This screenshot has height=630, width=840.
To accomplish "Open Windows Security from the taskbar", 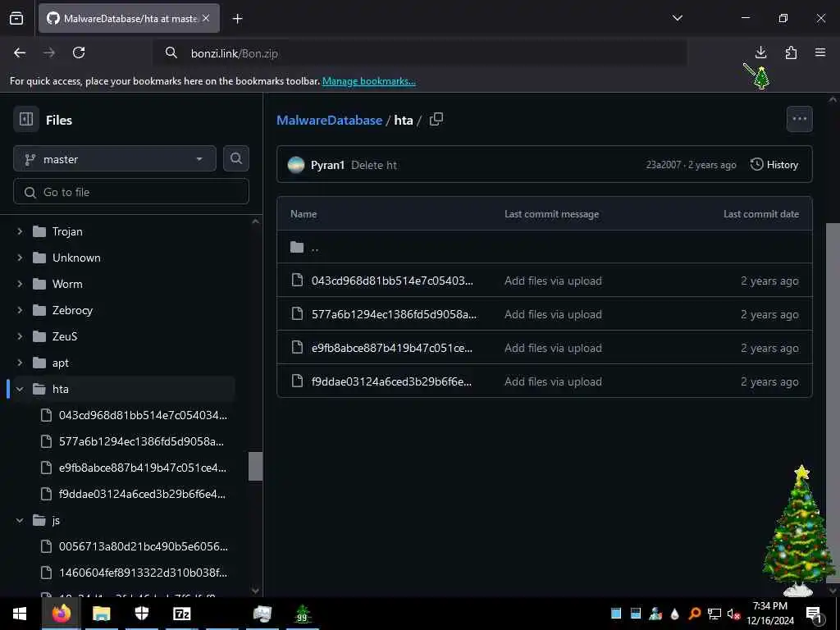I will [x=141, y=614].
